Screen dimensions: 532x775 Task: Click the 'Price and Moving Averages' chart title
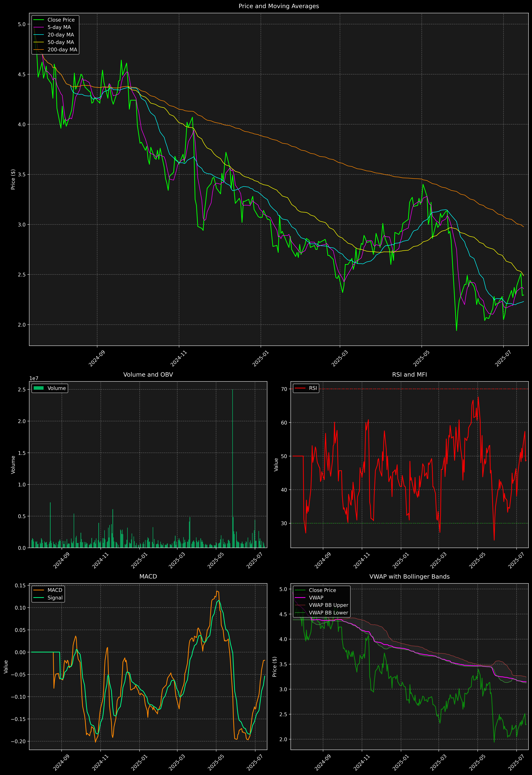pyautogui.click(x=279, y=6)
